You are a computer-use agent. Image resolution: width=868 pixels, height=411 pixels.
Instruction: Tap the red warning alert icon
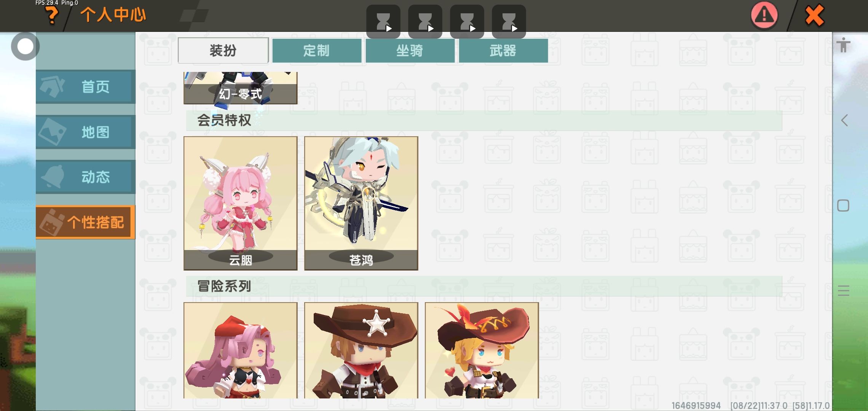(764, 15)
